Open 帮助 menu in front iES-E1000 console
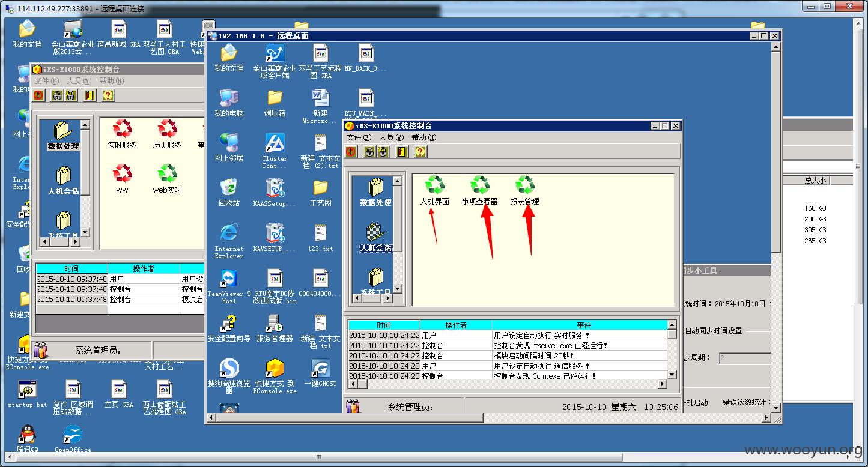868x467 pixels. (x=423, y=137)
